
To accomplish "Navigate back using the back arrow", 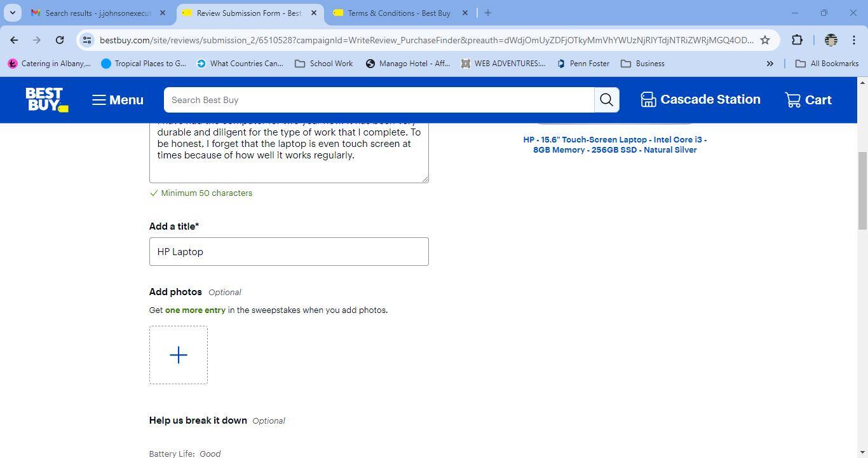I will (x=14, y=39).
